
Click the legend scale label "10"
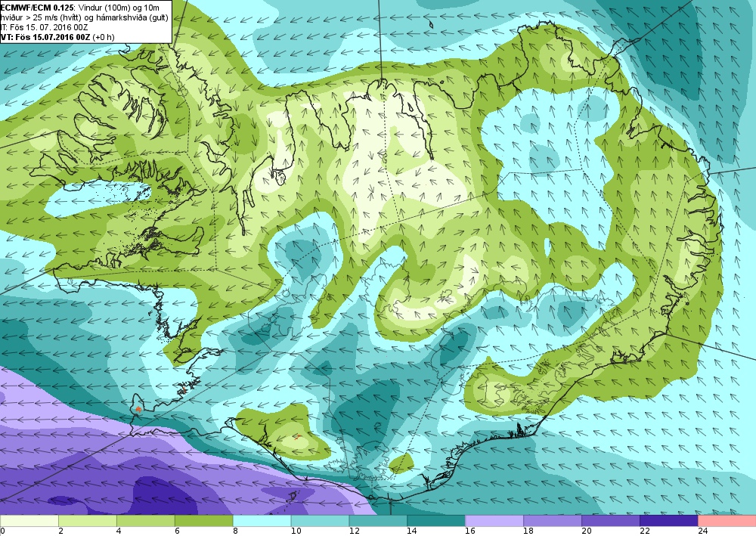pyautogui.click(x=296, y=531)
